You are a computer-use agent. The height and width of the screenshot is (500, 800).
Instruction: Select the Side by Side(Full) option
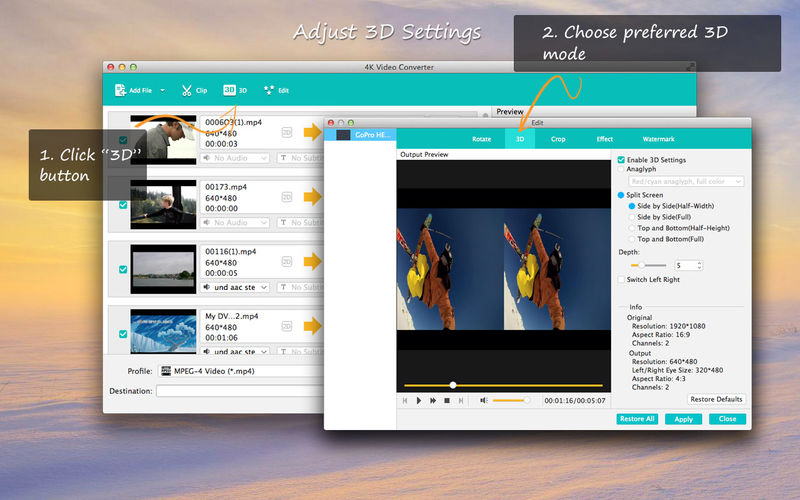[632, 217]
